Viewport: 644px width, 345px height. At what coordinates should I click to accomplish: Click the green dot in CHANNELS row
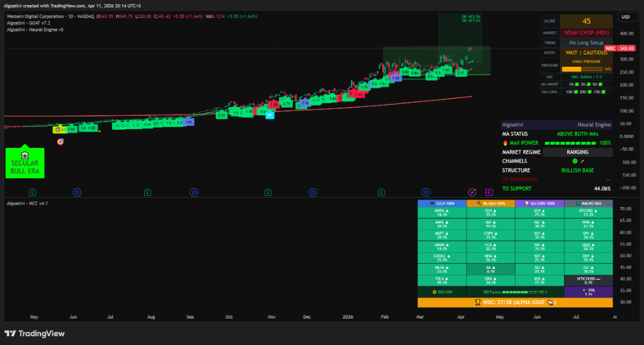575,161
